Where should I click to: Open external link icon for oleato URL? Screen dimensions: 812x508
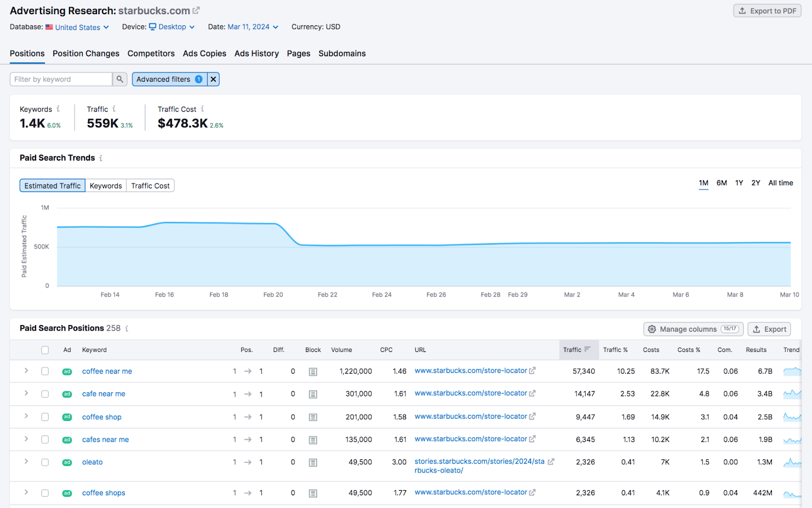pos(551,462)
